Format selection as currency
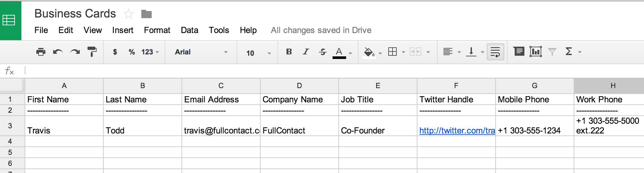The height and width of the screenshot is (173, 644). tap(115, 52)
